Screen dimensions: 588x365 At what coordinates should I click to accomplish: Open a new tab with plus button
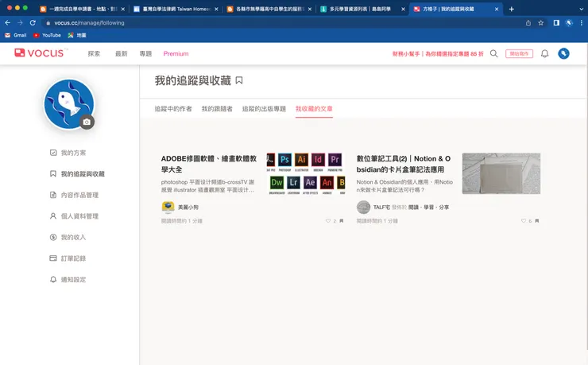(x=512, y=9)
